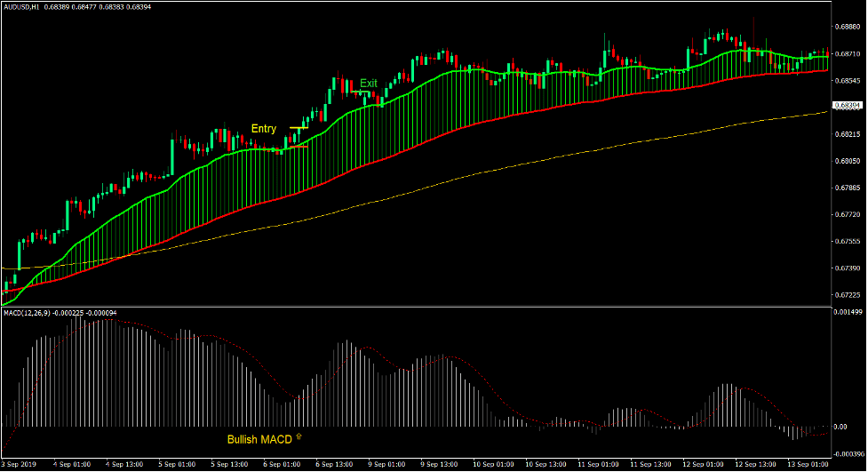Image resolution: width=868 pixels, height=472 pixels.
Task: Click the 0.00 MACD zero level label
Action: 841,428
